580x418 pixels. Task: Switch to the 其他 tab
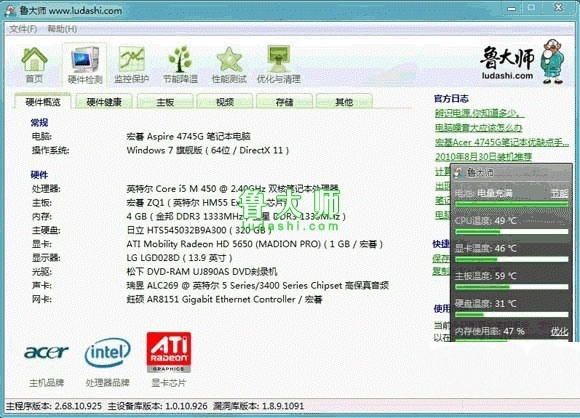[344, 102]
